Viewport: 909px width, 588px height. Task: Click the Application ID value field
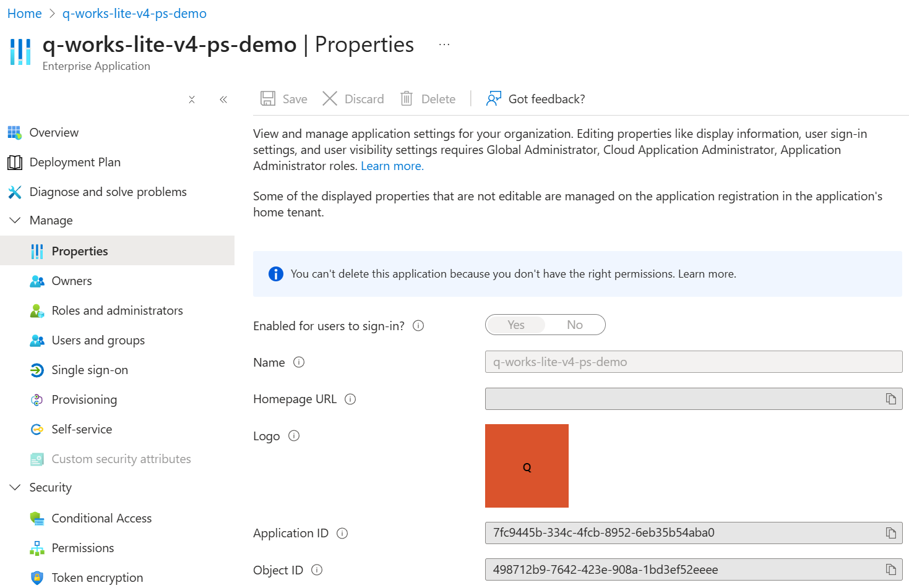pyautogui.click(x=694, y=533)
